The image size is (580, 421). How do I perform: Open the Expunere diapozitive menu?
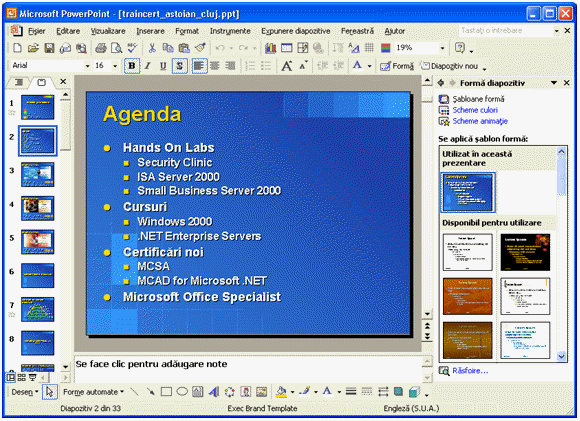pos(296,31)
